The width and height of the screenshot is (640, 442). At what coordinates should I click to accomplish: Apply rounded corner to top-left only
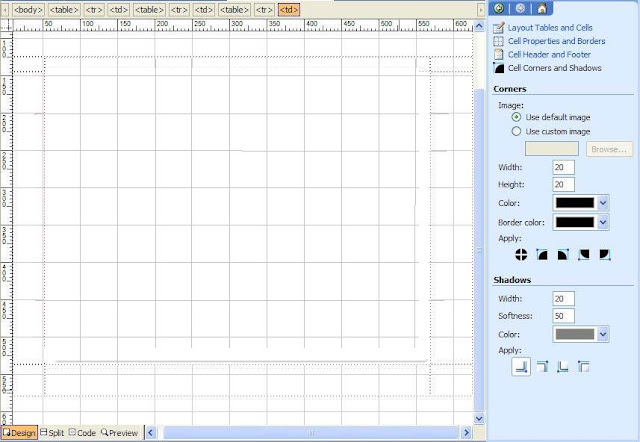tap(542, 255)
